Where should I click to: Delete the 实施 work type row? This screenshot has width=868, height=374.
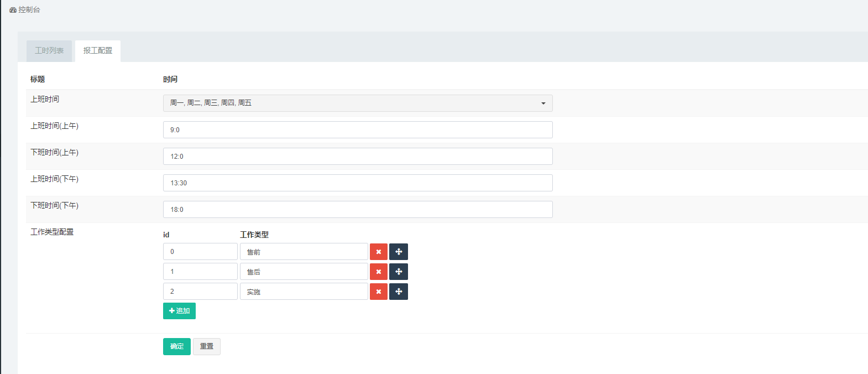379,292
